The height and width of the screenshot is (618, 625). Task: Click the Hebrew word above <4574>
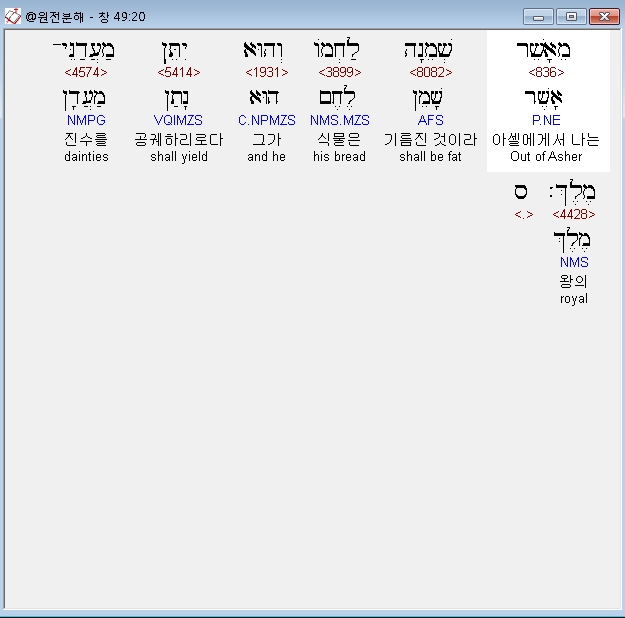click(84, 51)
